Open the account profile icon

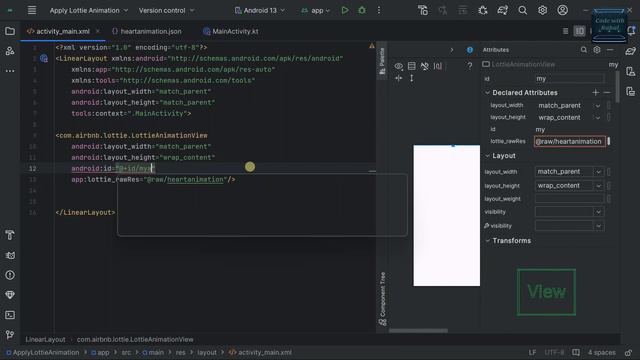[562, 10]
